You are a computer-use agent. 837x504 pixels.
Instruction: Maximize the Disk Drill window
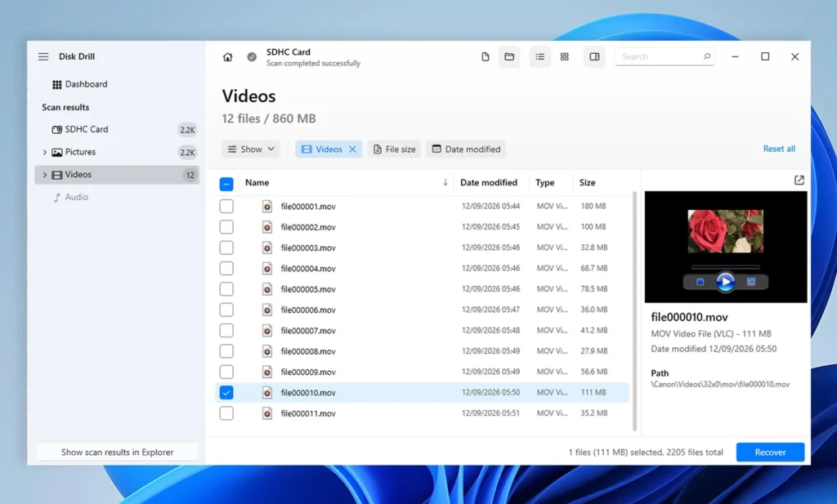(765, 56)
